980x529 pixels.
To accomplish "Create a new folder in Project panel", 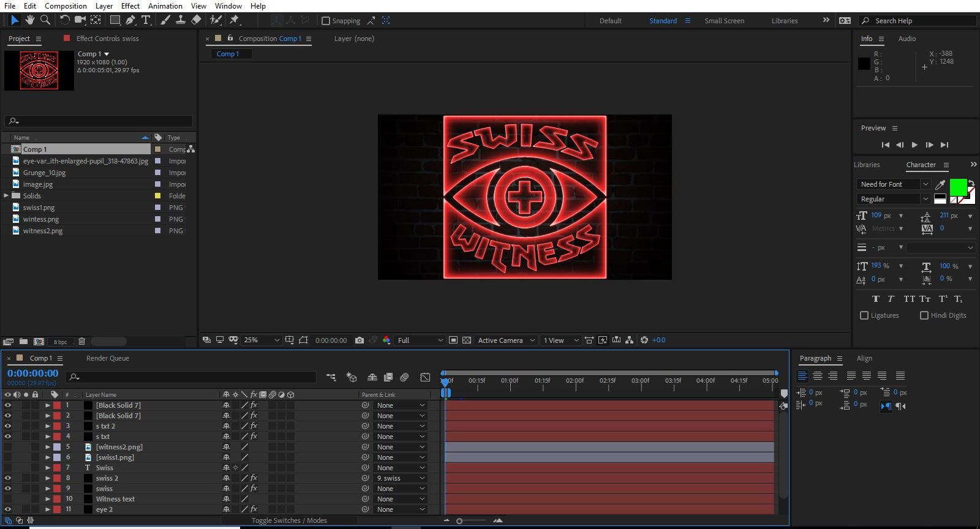I will point(23,341).
